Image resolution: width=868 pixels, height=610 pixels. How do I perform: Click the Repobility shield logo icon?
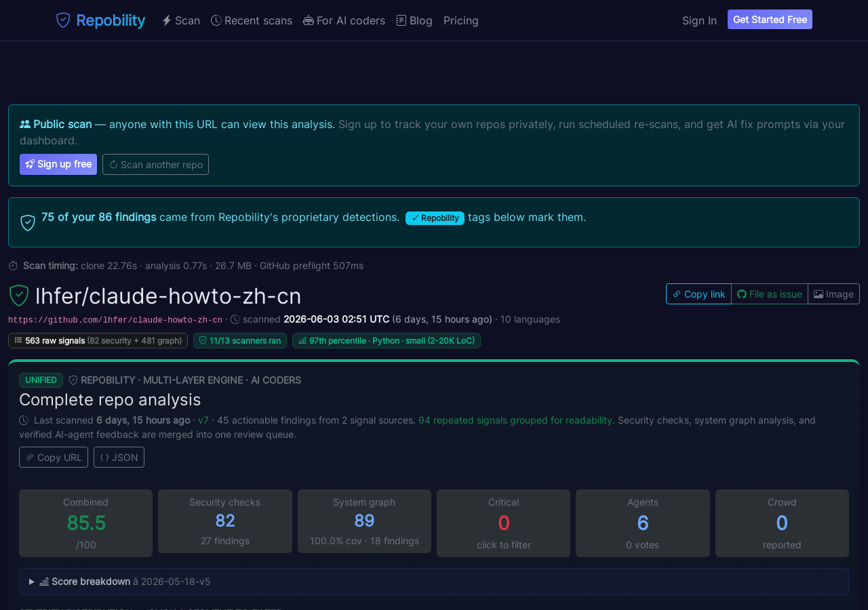click(63, 20)
